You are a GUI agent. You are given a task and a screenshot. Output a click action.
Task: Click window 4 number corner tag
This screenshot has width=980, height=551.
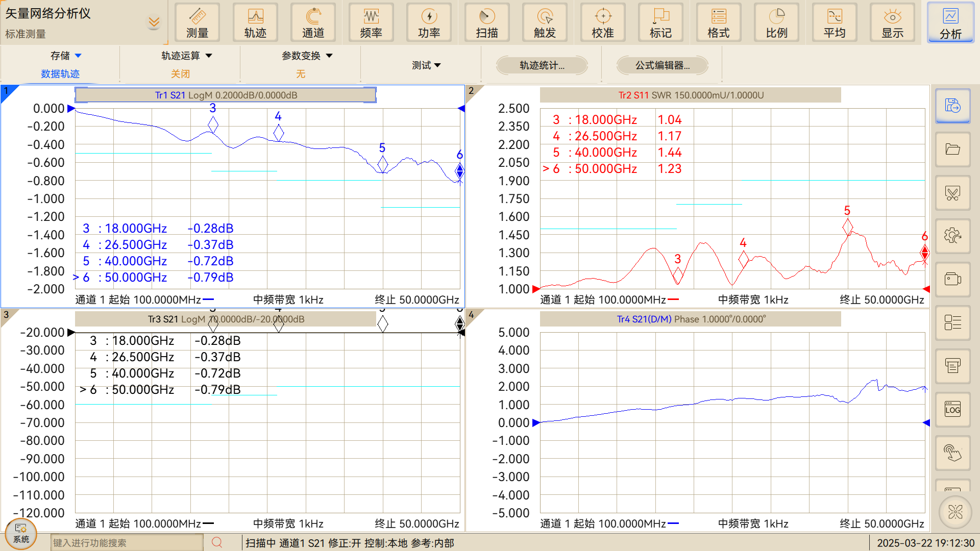point(472,315)
